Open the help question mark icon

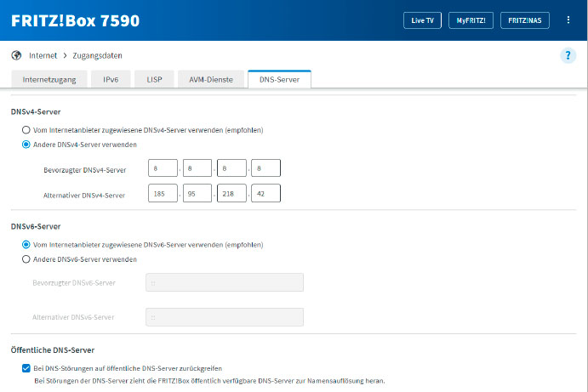click(x=568, y=55)
